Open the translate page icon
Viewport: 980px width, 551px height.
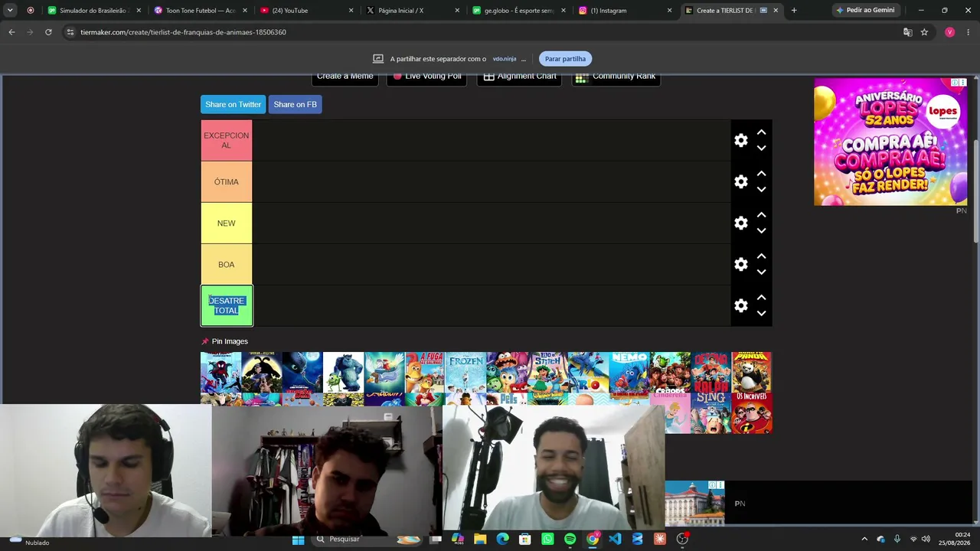907,32
